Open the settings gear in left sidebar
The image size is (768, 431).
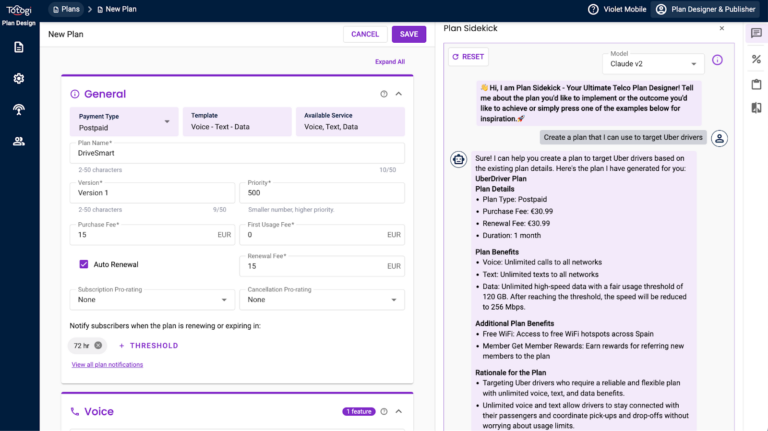18,79
